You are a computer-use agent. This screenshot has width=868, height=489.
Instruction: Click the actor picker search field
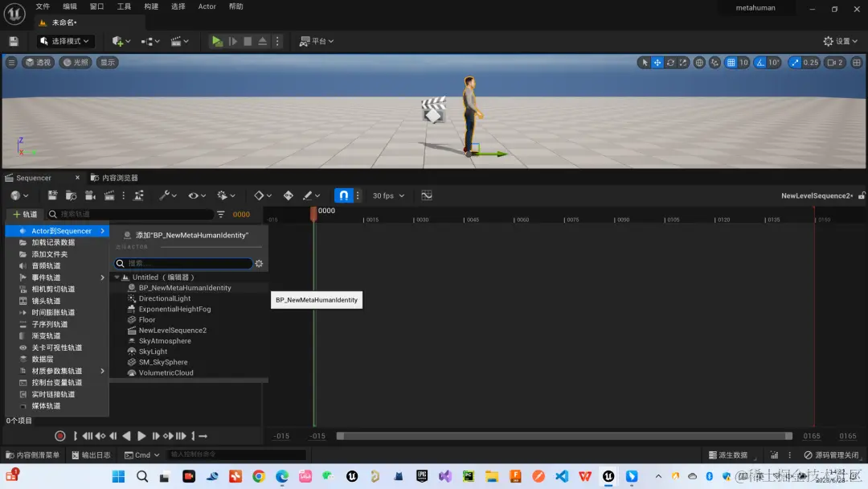[x=183, y=264]
